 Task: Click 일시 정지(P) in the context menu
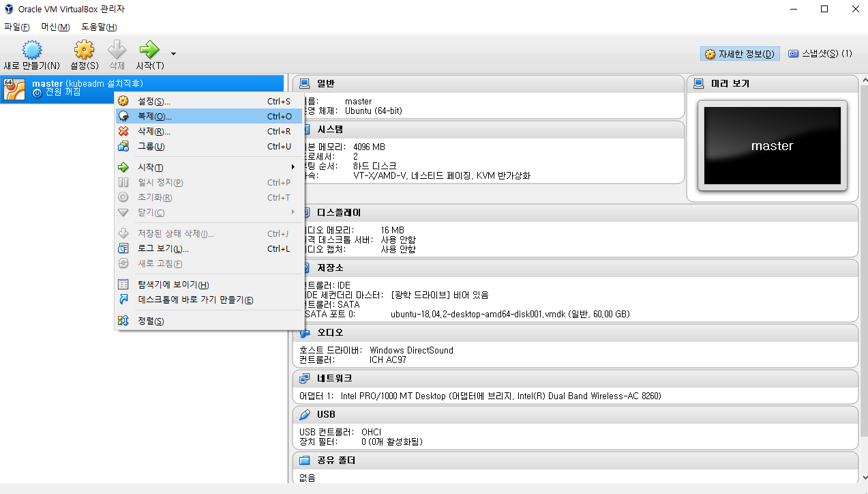pyautogui.click(x=209, y=182)
